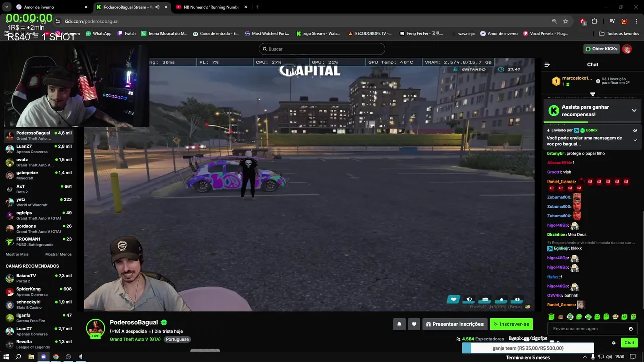Viewport: 644px width, 362px height.
Task: Open recommended channel Revolta
Action: (38, 344)
